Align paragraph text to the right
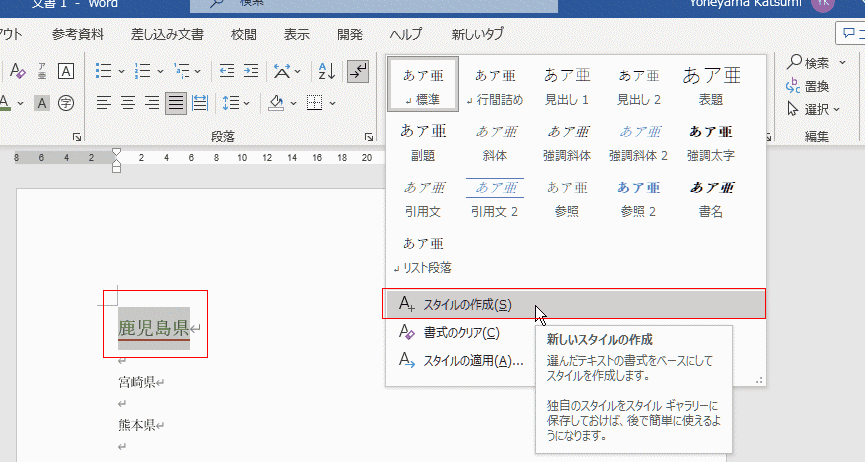This screenshot has height=462, width=865. coord(152,102)
